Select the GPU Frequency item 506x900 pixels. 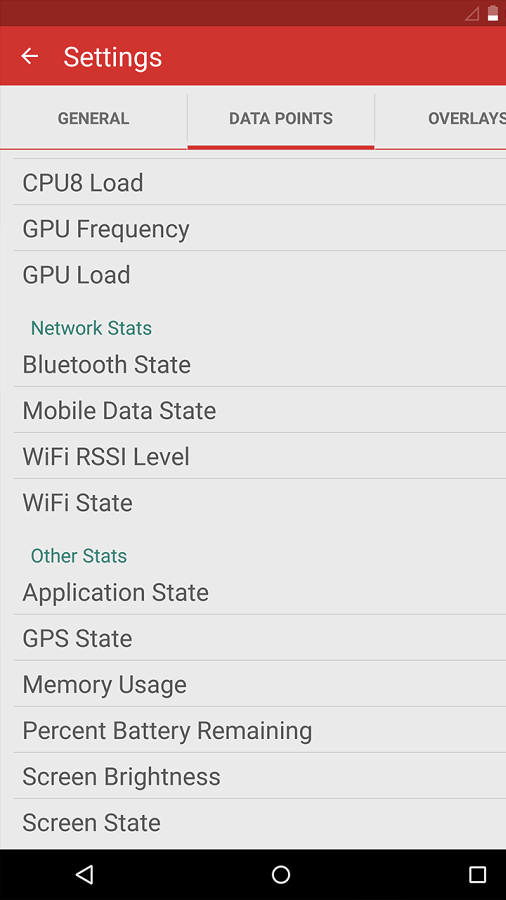click(x=260, y=228)
